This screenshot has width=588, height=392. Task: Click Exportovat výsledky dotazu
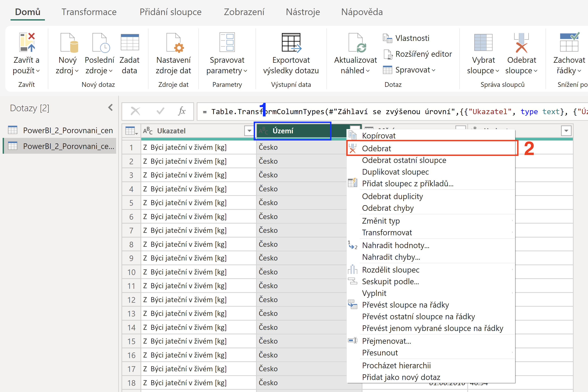pyautogui.click(x=291, y=54)
